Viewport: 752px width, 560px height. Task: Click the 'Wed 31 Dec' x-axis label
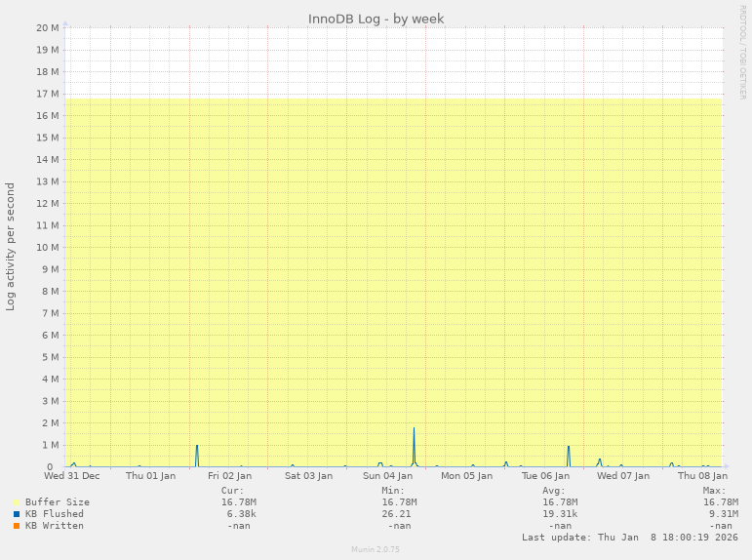click(72, 475)
